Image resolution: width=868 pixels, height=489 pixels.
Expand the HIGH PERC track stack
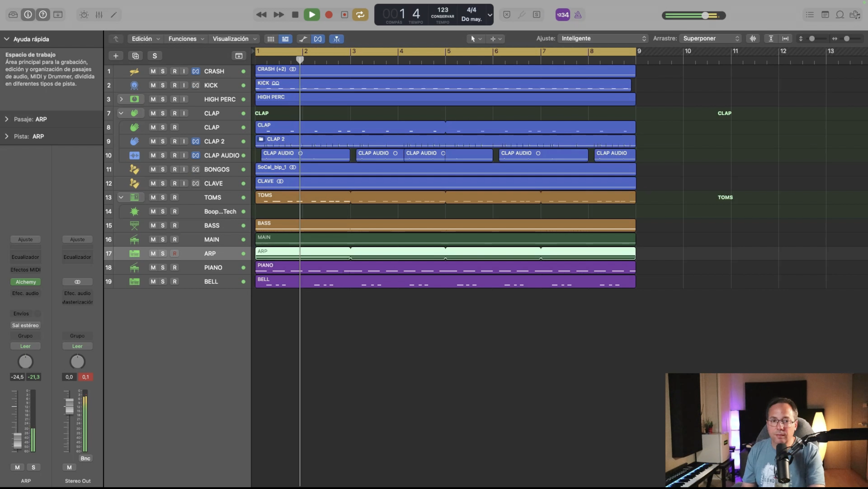pyautogui.click(x=121, y=99)
